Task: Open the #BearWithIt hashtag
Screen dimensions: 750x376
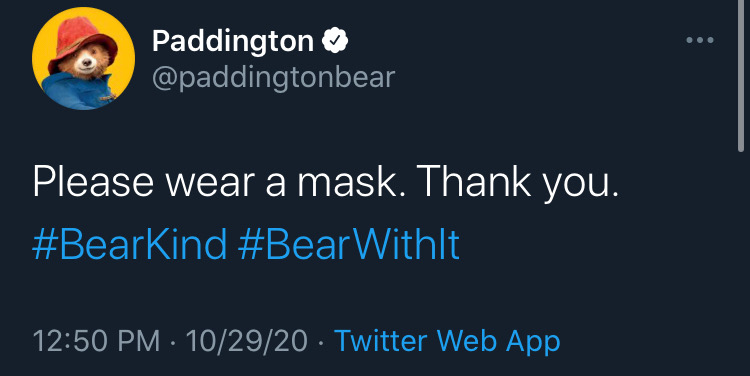Action: (349, 244)
